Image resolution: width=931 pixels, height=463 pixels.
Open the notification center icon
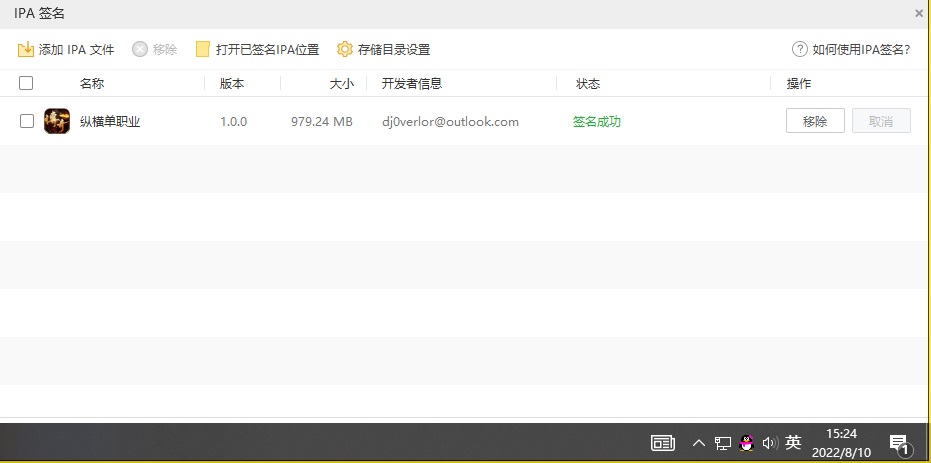(x=900, y=444)
